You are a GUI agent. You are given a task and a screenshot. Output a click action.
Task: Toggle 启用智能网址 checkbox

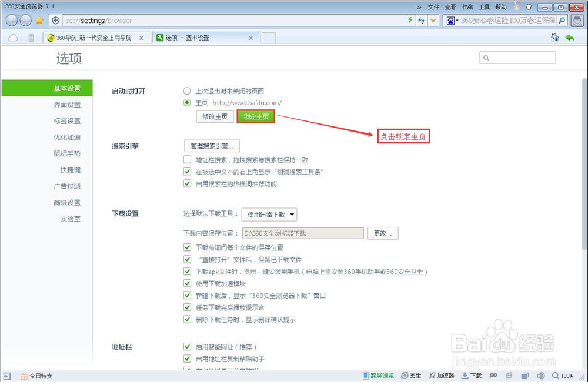pyautogui.click(x=187, y=347)
